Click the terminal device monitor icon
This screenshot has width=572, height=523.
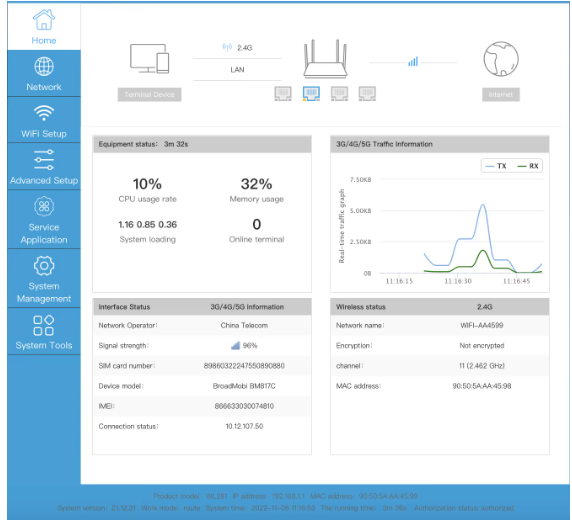150,59
